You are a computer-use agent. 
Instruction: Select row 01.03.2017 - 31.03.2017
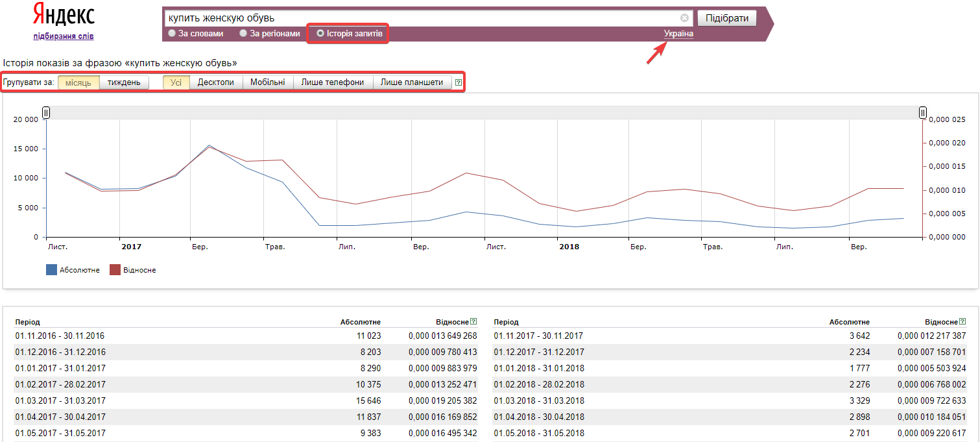[x=246, y=400]
